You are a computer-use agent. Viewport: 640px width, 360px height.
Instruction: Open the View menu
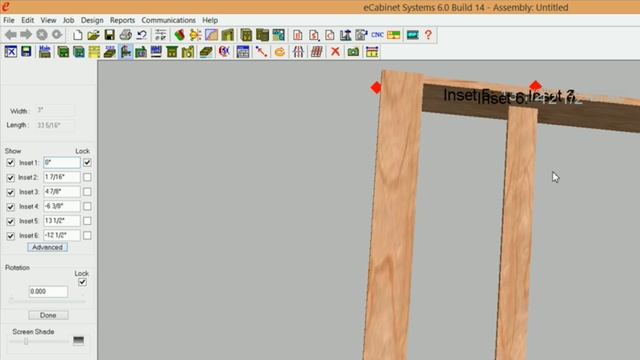pos(48,20)
